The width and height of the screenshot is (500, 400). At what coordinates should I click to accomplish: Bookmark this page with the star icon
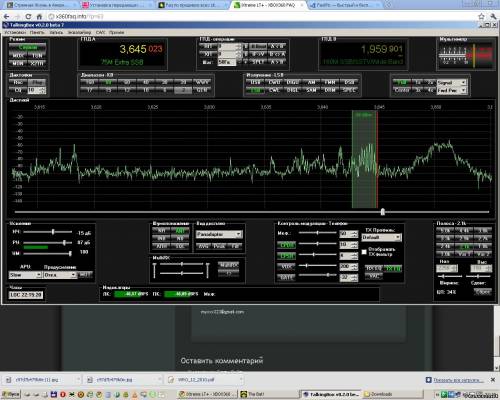(x=481, y=16)
